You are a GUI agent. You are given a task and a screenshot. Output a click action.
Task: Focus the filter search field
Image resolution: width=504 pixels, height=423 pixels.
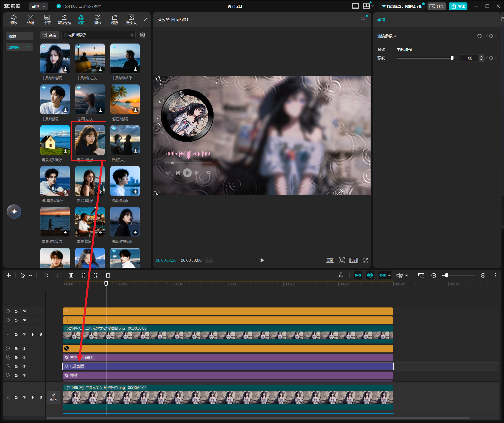[x=98, y=35]
